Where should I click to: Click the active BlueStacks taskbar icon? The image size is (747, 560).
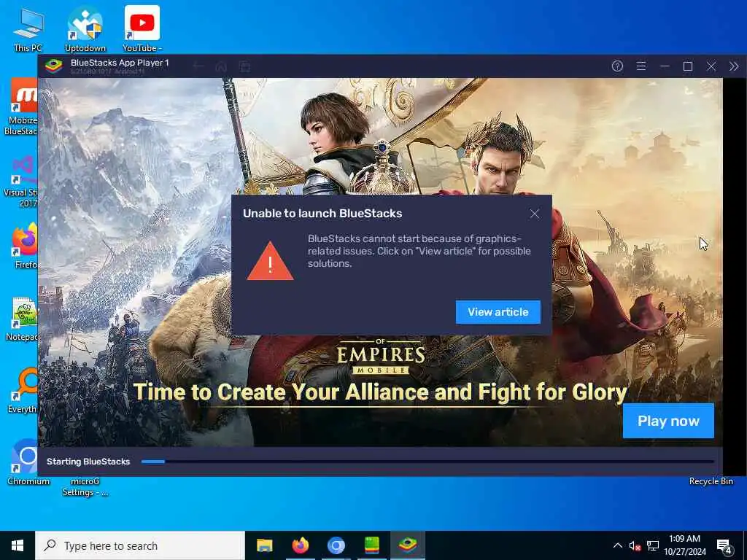click(408, 545)
